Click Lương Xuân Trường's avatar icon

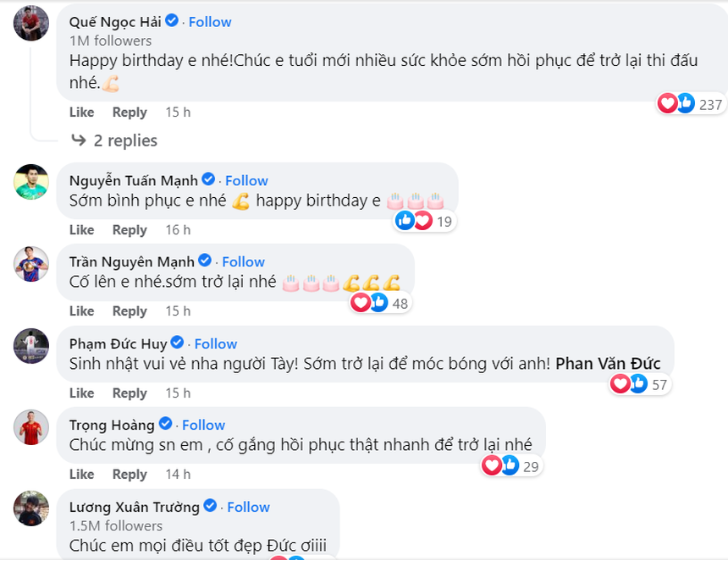(x=31, y=508)
